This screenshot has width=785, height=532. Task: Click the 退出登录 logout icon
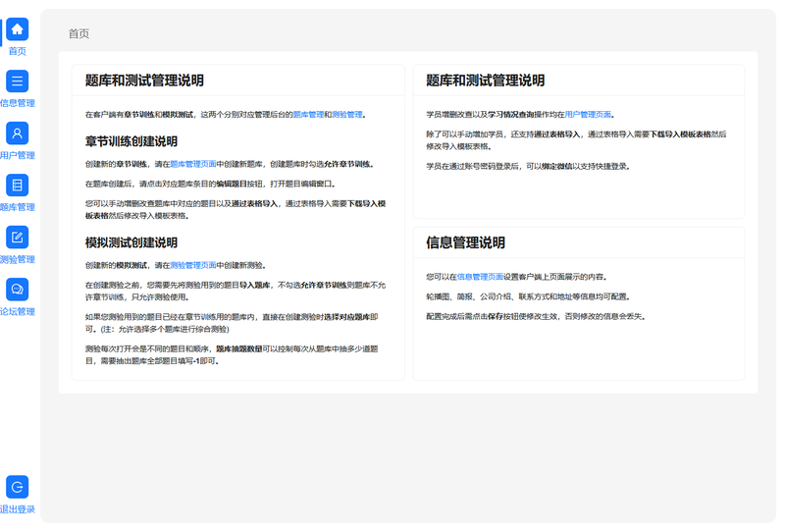pyautogui.click(x=17, y=487)
